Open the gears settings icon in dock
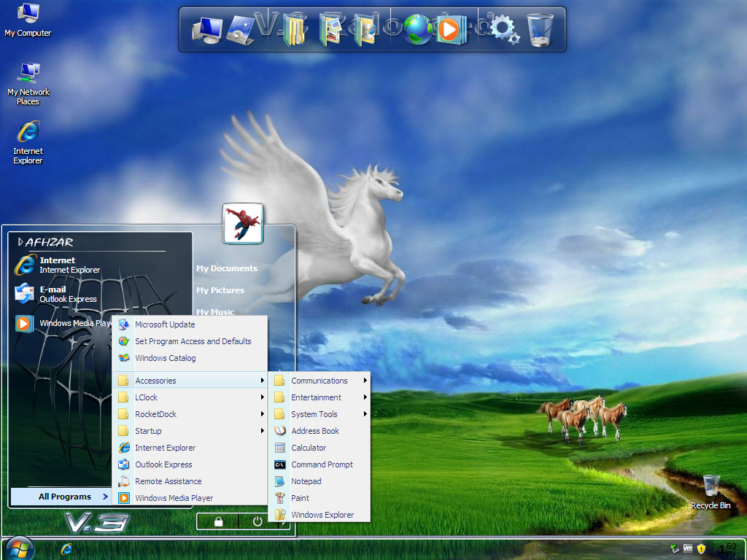 point(505,29)
